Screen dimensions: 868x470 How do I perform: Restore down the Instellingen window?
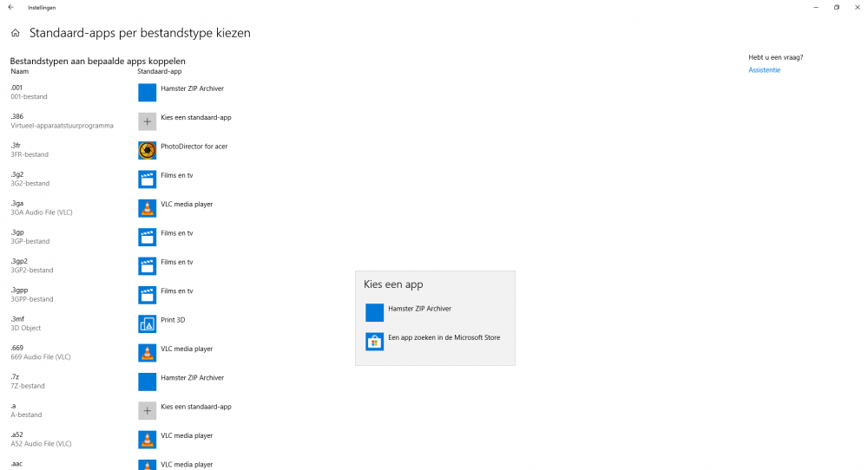pos(837,7)
